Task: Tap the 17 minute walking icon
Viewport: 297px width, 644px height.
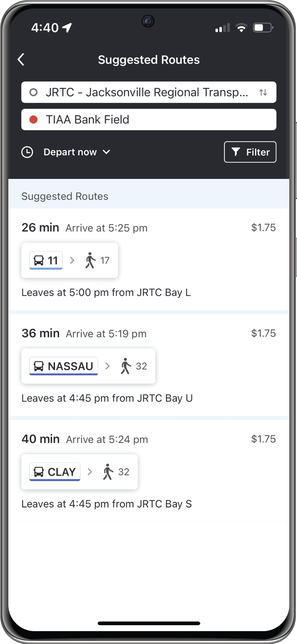Action: coord(90,260)
